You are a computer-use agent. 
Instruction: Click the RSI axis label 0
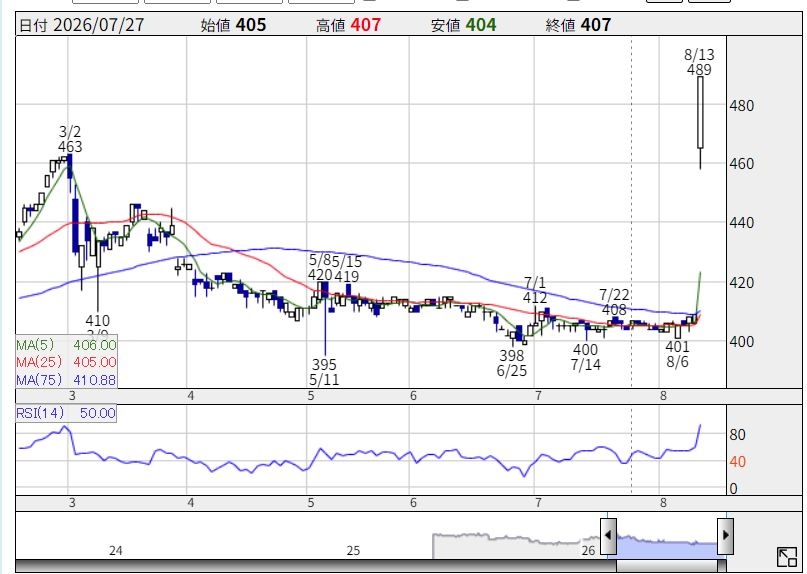point(733,489)
